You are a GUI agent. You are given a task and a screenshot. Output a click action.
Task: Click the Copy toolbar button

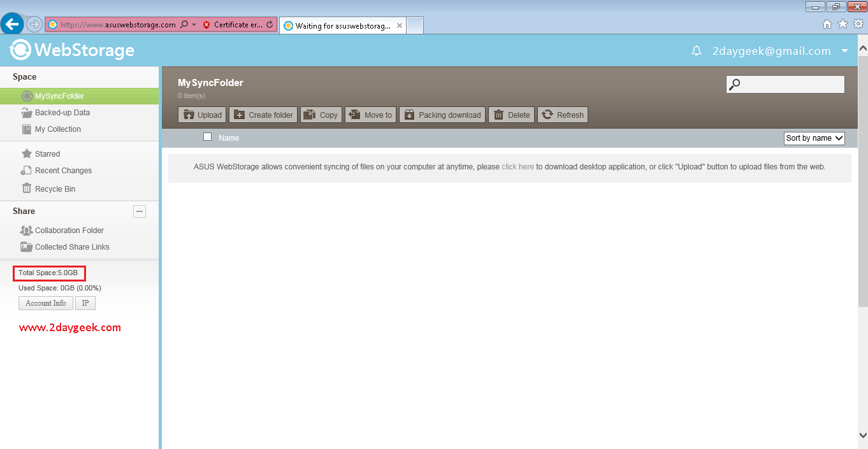coord(321,115)
